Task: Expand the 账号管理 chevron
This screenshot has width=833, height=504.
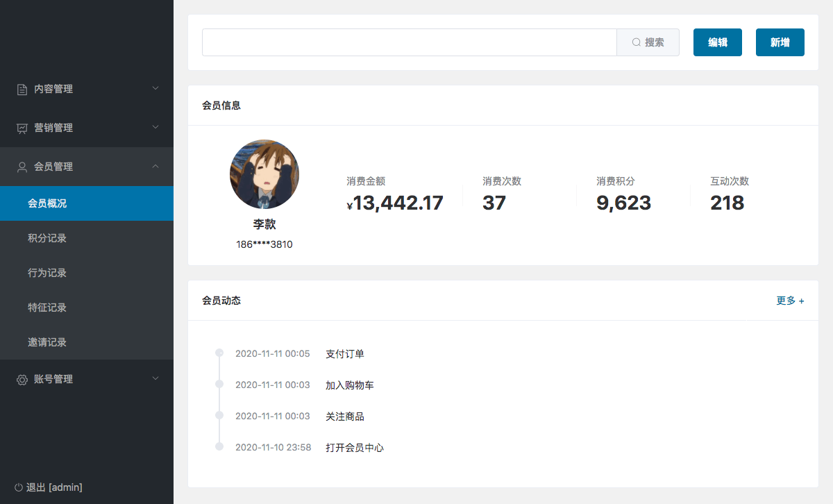Action: [155, 378]
